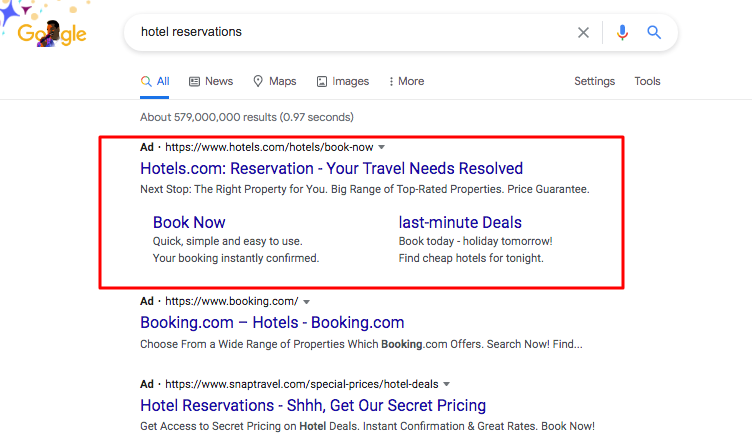Click inside the hotel reservations search field
This screenshot has height=448, width=752.
352,32
